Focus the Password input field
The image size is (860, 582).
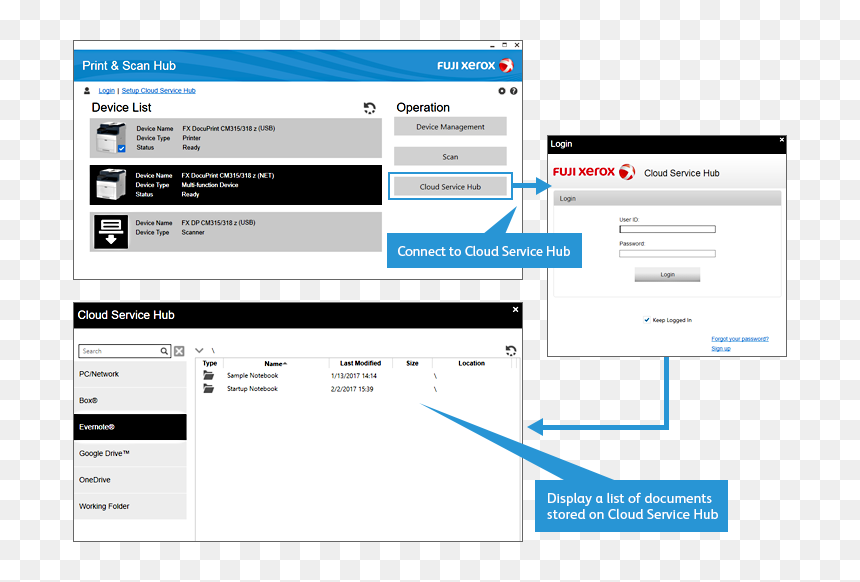pyautogui.click(x=667, y=253)
